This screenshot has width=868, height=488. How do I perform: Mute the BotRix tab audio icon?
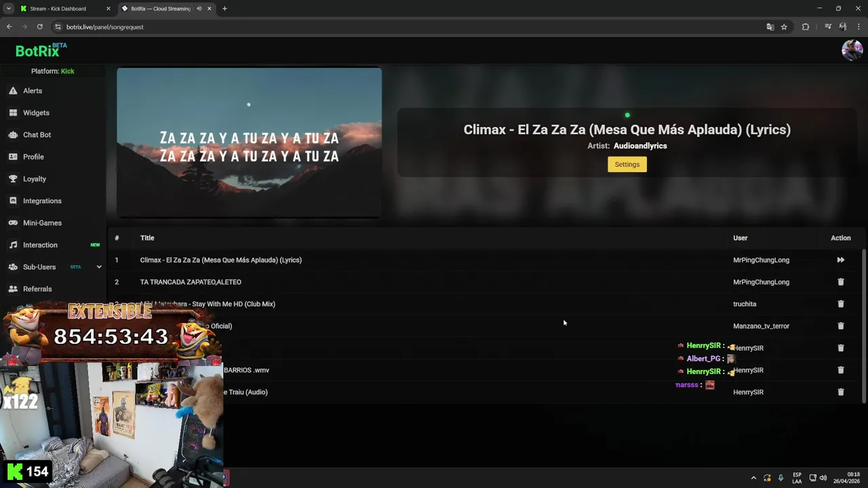(x=199, y=9)
